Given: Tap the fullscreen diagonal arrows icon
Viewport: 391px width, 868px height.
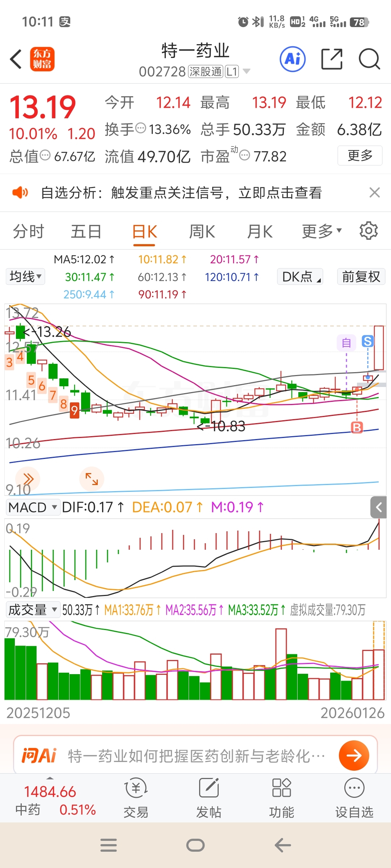Looking at the screenshot, I should pos(92,479).
